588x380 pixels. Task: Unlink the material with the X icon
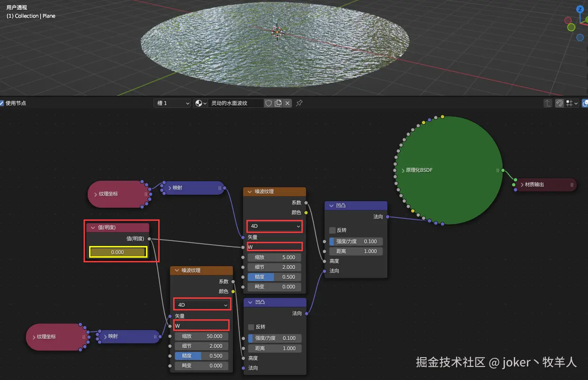click(287, 103)
